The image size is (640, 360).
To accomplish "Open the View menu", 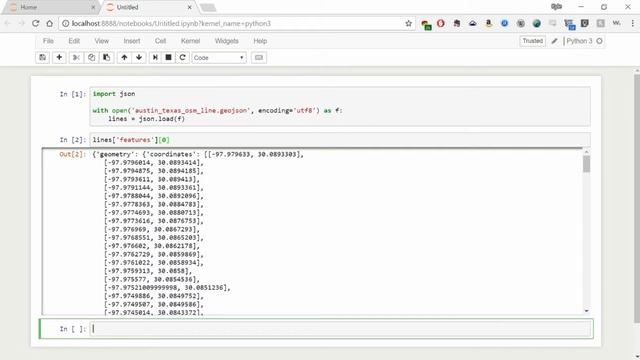I will click(x=102, y=41).
